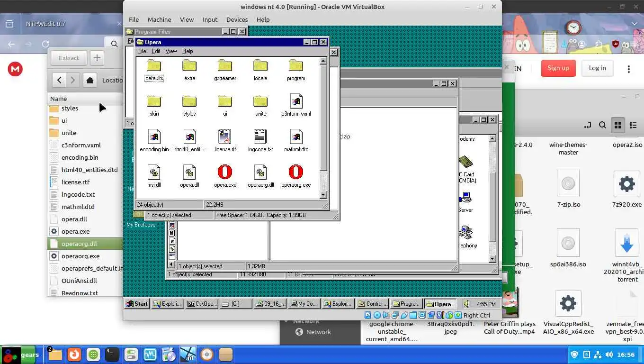Click Network in the file manager sidebar
Viewport: 644px width, 364px height.
[x=318, y=332]
